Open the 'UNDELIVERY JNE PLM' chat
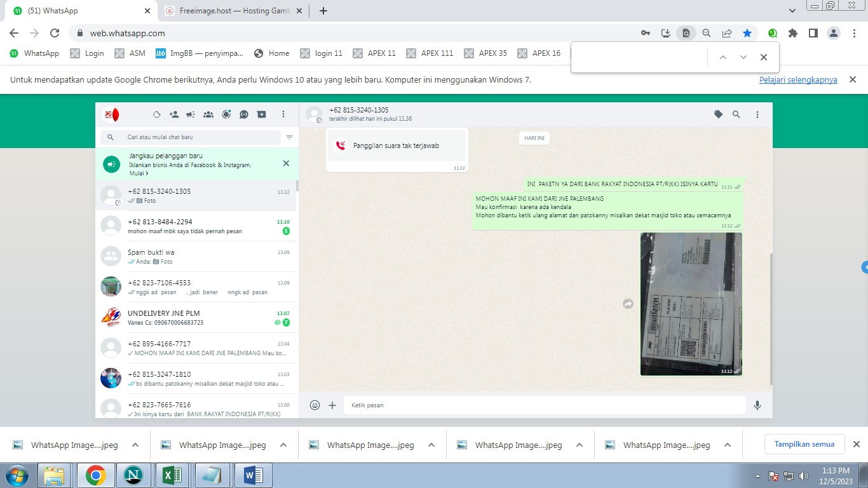 click(x=196, y=318)
